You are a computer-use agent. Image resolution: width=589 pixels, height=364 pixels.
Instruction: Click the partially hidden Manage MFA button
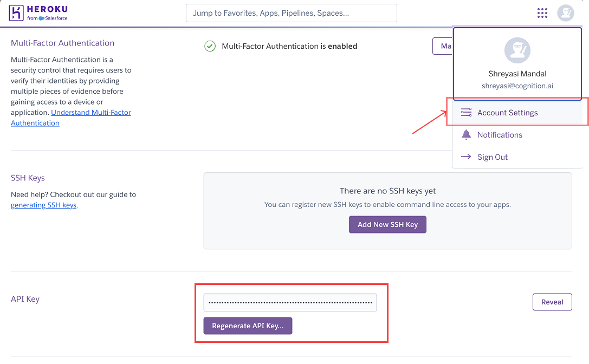(x=443, y=46)
